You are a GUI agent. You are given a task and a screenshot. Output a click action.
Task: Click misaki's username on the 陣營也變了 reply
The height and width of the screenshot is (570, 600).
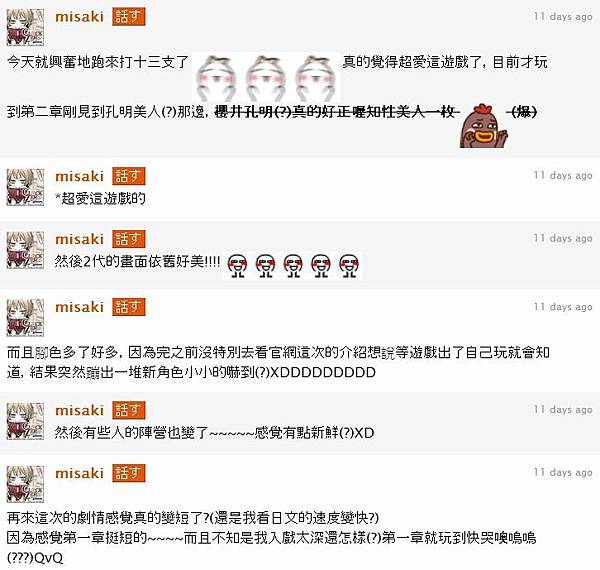80,410
